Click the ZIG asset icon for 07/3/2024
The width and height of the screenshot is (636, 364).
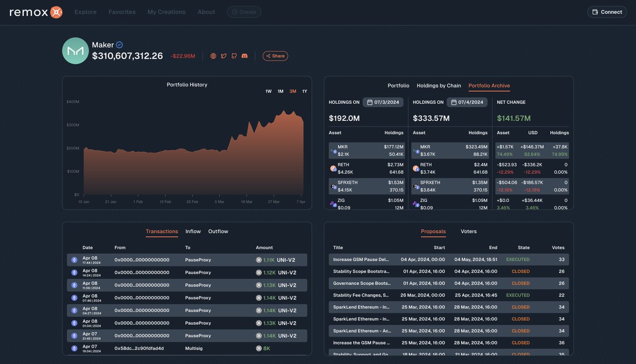(x=333, y=204)
